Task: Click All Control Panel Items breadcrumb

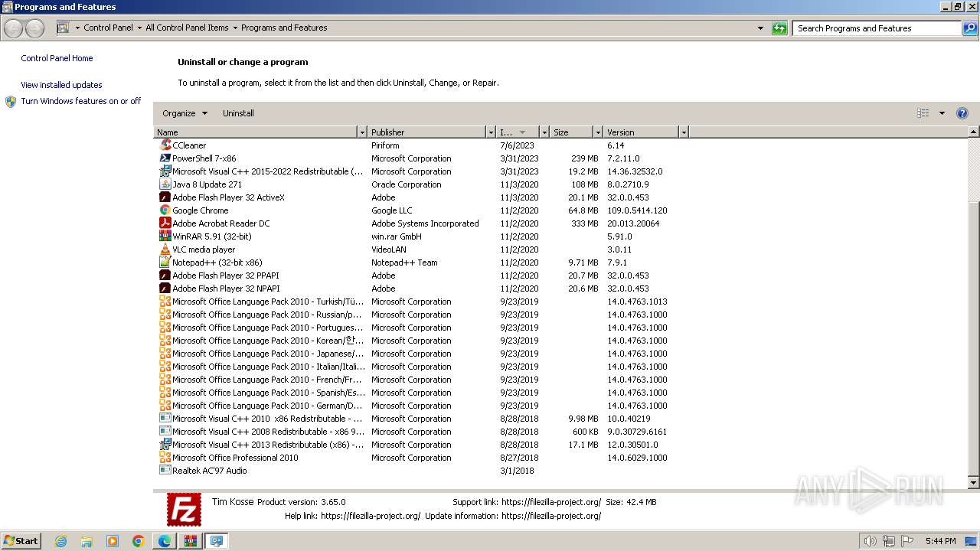Action: point(187,28)
